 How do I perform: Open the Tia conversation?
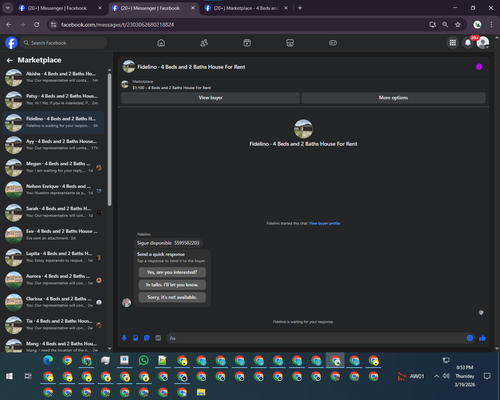tap(53, 325)
